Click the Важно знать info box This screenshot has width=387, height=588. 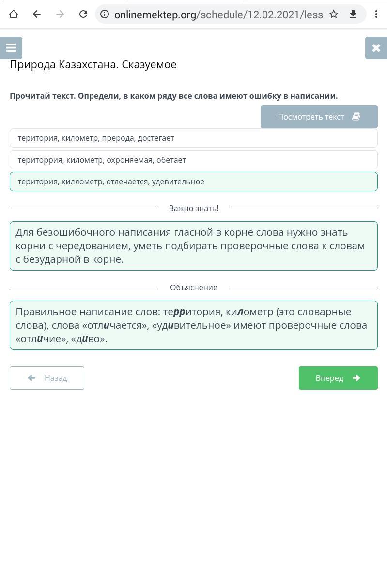[194, 246]
